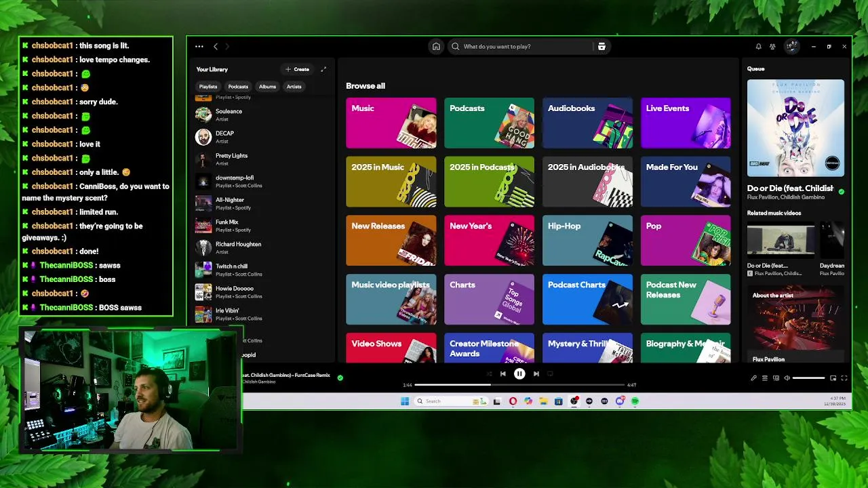Viewport: 868px width, 488px height.
Task: Open the pink Pop genre card
Action: pyautogui.click(x=686, y=241)
